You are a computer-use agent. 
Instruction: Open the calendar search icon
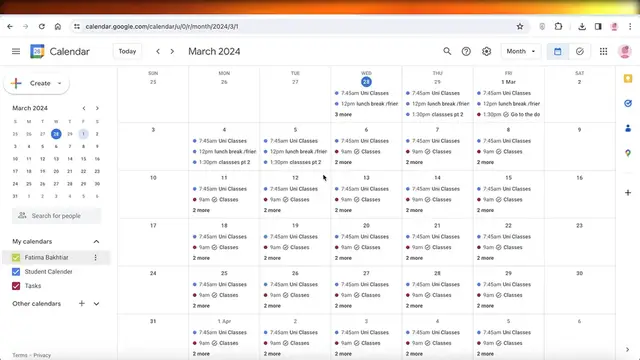(447, 51)
